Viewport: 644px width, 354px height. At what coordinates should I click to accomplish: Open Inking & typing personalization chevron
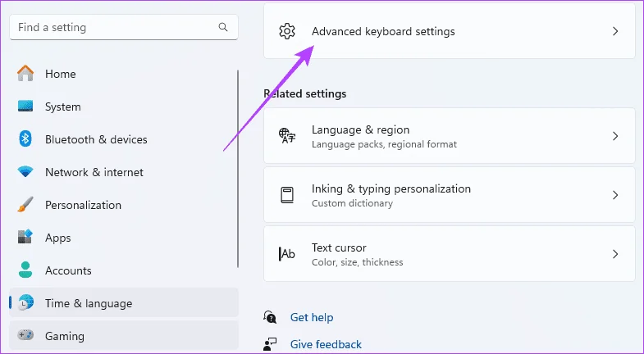(615, 195)
